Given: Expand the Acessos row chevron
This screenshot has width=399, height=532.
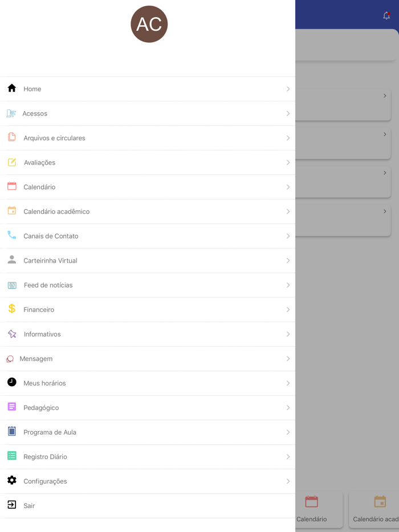Looking at the screenshot, I should click(x=288, y=113).
